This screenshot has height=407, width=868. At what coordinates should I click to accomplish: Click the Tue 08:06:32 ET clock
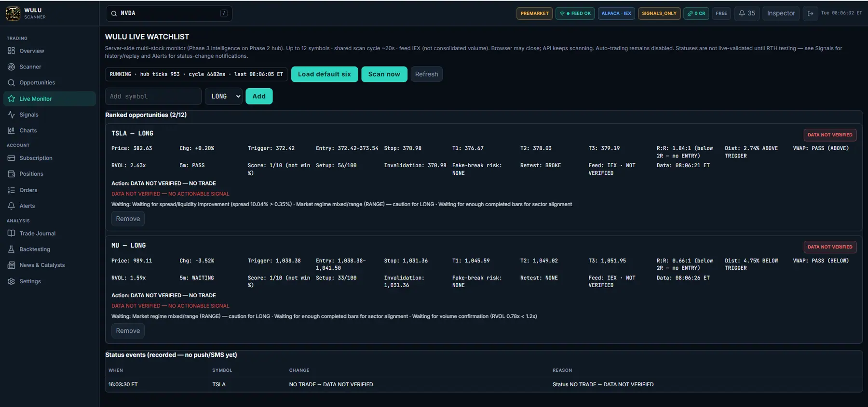coord(841,13)
